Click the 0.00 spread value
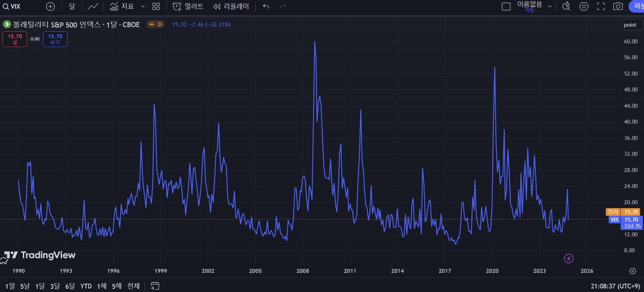 35,39
